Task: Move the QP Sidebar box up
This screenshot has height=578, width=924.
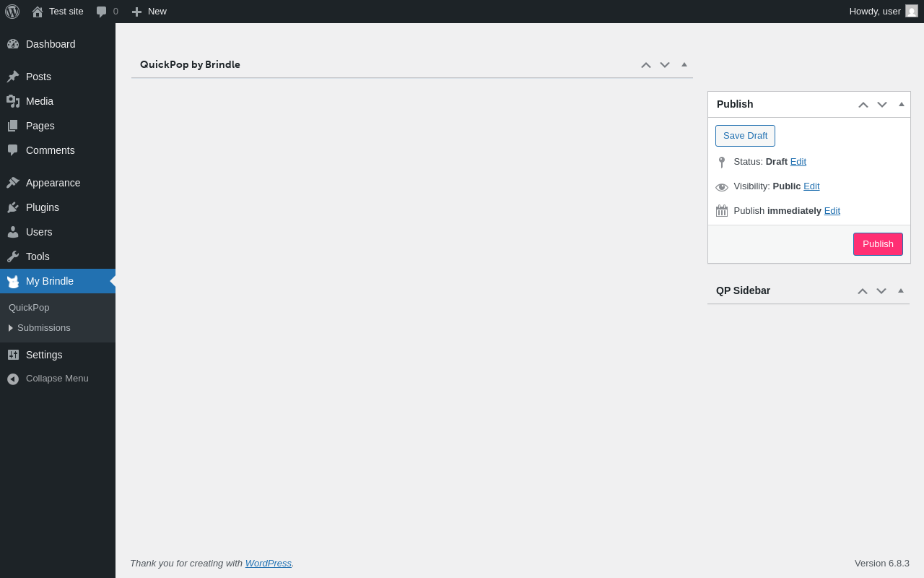Action: [x=863, y=291]
